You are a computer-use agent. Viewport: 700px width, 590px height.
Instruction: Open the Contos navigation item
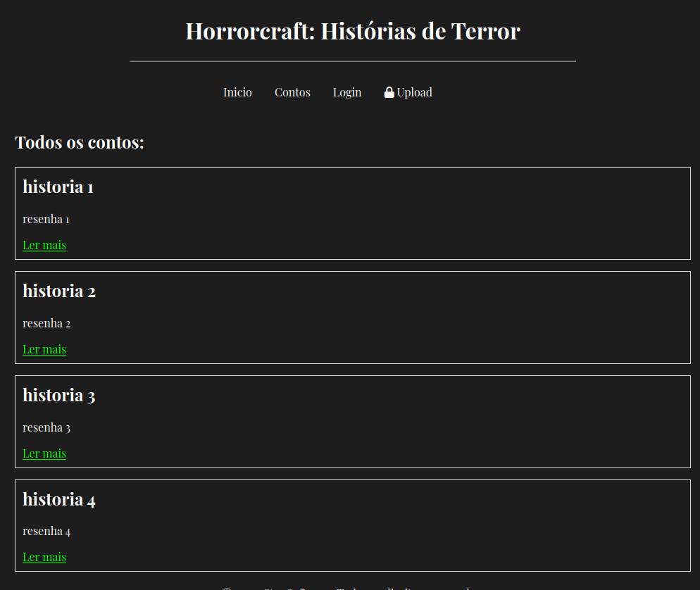(292, 92)
